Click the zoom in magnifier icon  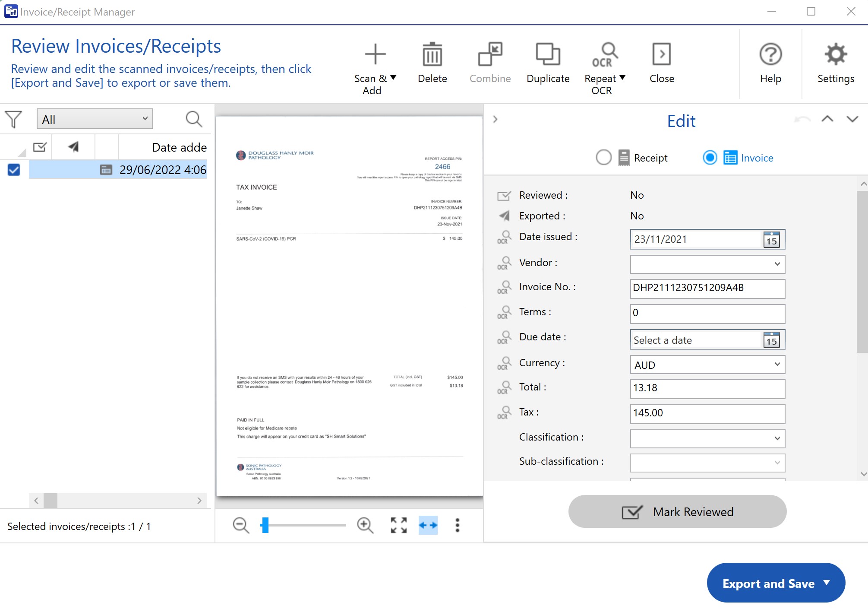click(x=365, y=525)
